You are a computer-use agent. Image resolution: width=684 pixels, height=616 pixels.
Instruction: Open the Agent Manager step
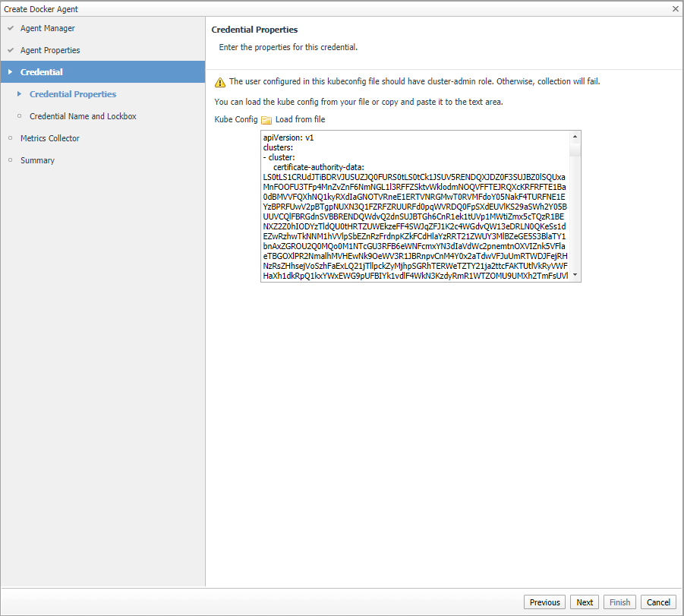[47, 28]
